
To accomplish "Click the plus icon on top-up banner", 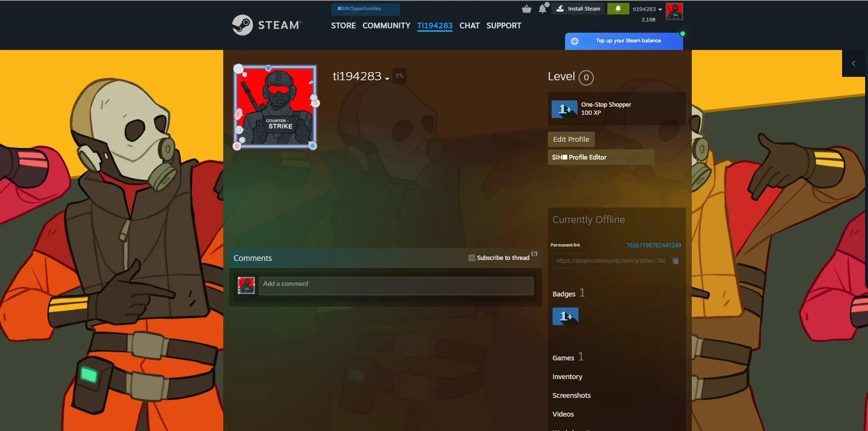I will [x=574, y=41].
